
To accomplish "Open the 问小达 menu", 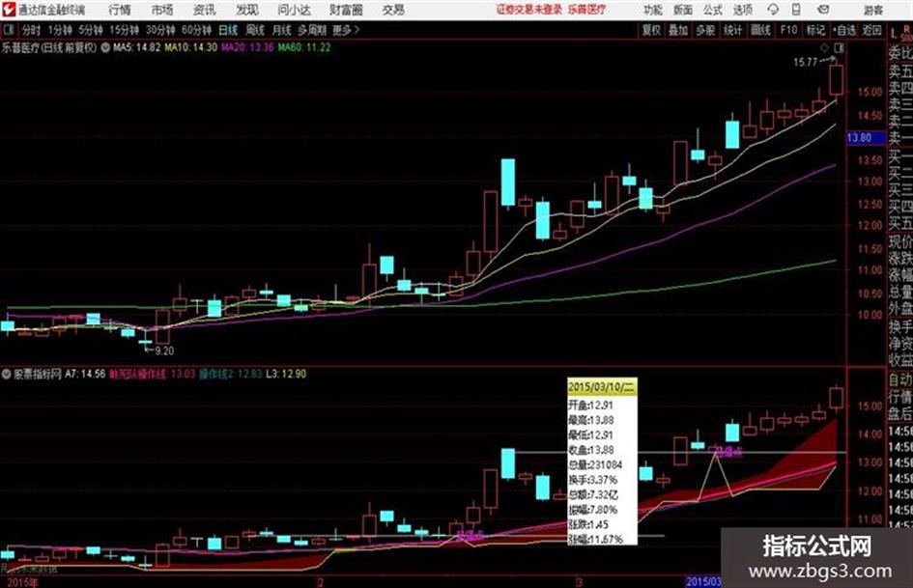I will (294, 10).
